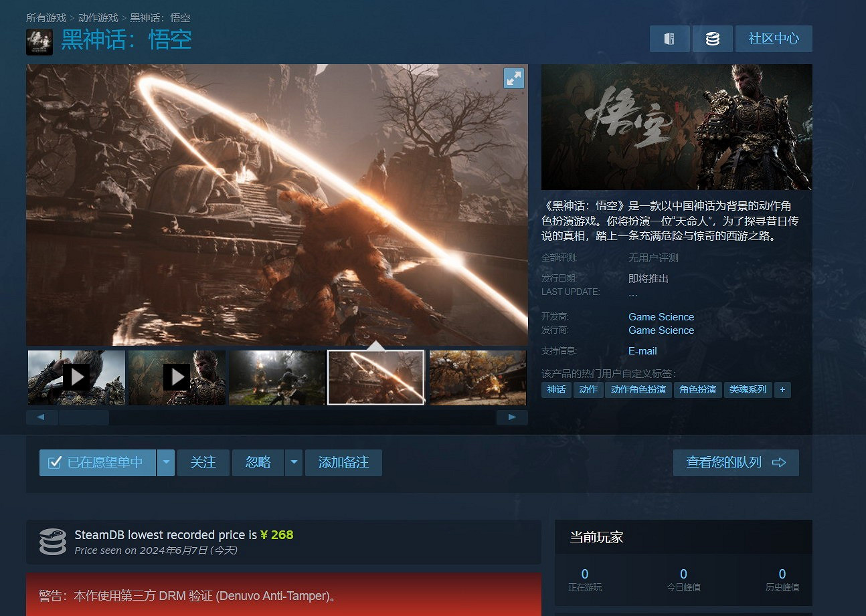866x616 pixels.
Task: Go to 动作游戏 in the breadcrumb trail
Action: coord(98,18)
